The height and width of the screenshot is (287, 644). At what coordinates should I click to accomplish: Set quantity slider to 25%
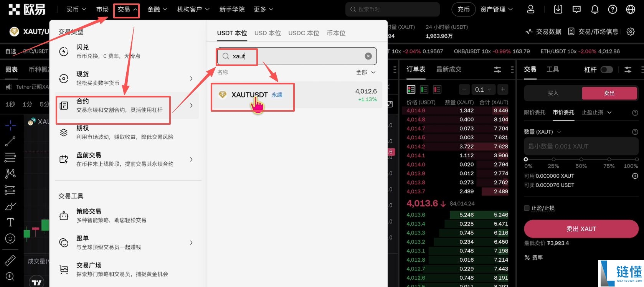click(553, 159)
